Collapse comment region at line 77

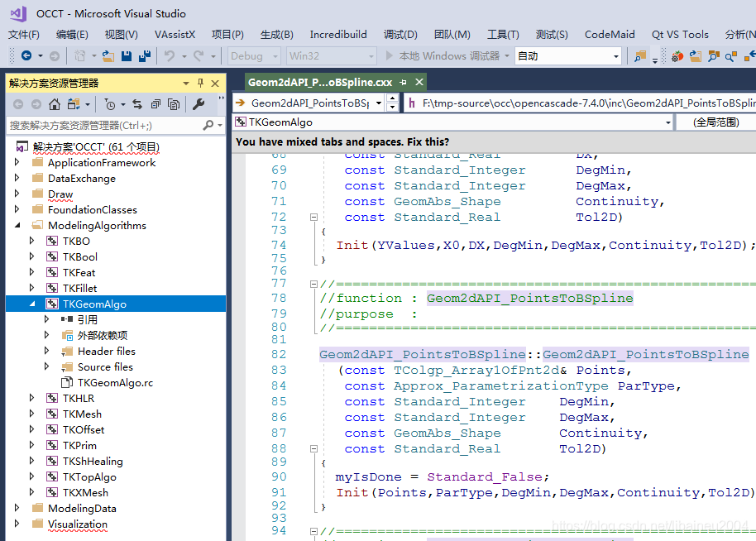tap(313, 284)
